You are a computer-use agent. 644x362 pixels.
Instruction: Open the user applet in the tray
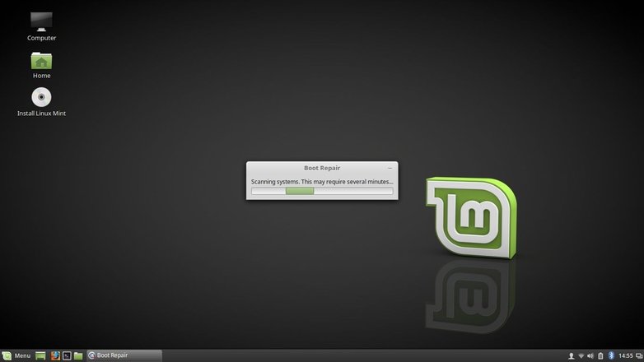pyautogui.click(x=571, y=356)
